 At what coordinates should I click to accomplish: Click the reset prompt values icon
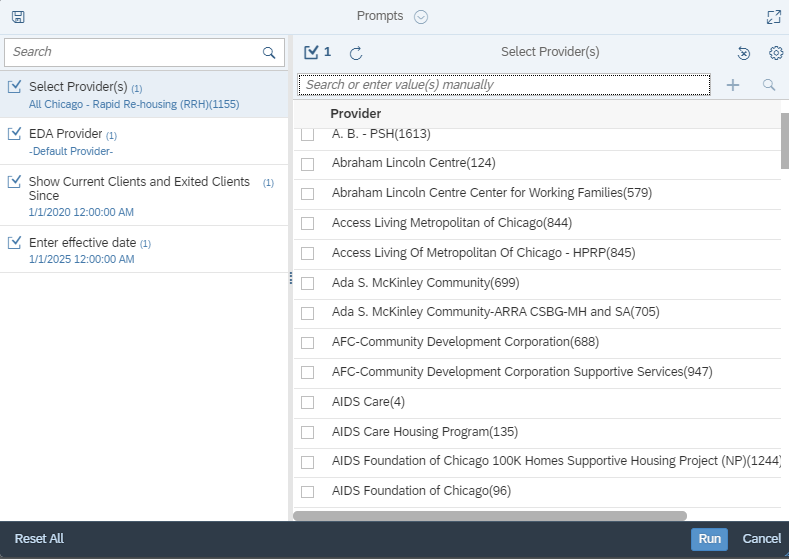[x=743, y=53]
